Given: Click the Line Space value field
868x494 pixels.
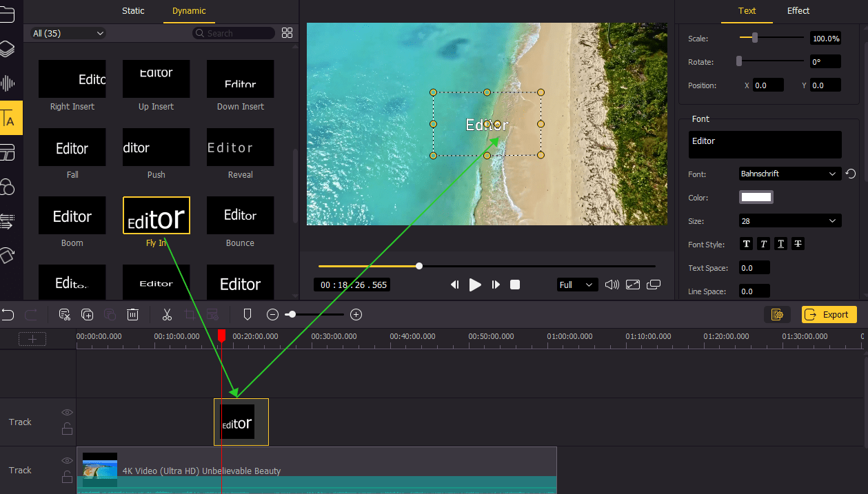Looking at the screenshot, I should click(x=754, y=291).
